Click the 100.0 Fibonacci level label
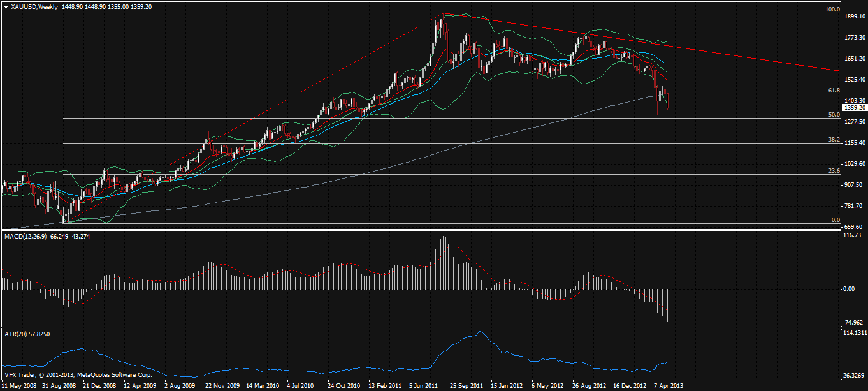The width and height of the screenshot is (868, 391). pos(832,10)
